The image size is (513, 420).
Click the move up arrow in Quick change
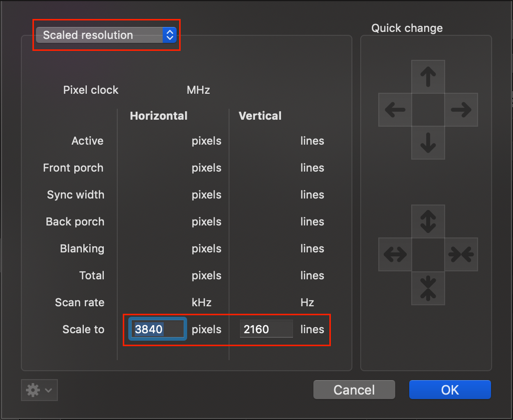tap(428, 77)
